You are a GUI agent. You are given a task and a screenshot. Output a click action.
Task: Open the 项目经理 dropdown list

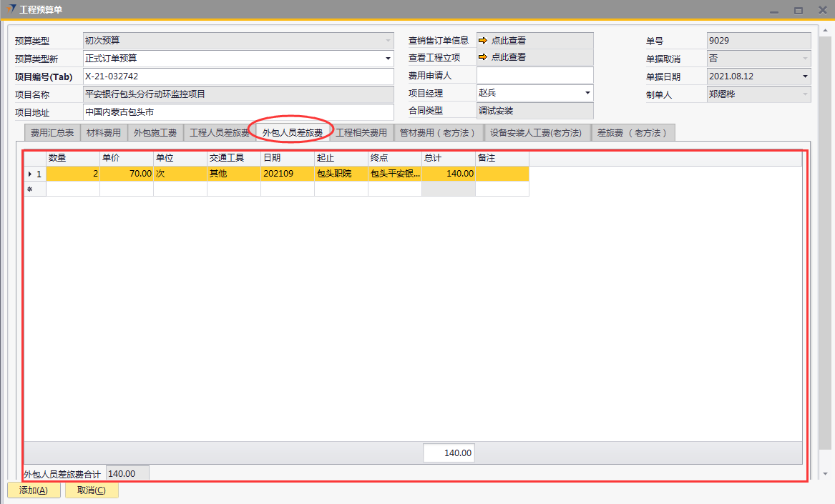pos(587,93)
